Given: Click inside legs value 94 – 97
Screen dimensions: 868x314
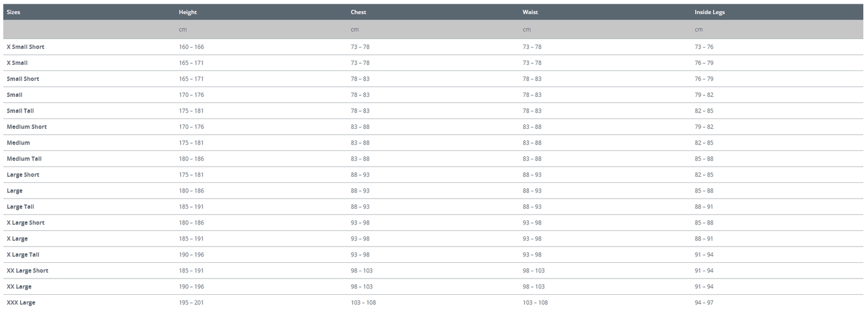Looking at the screenshot, I should coord(704,303).
